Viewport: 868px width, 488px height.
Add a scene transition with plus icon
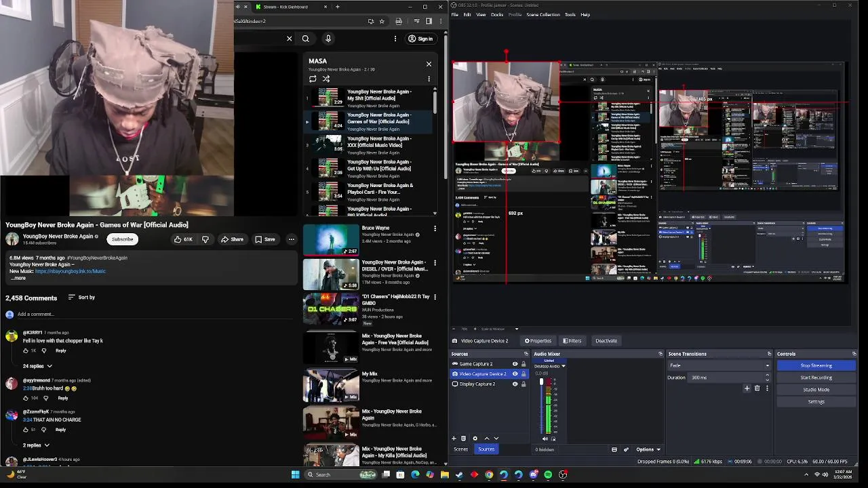[747, 388]
